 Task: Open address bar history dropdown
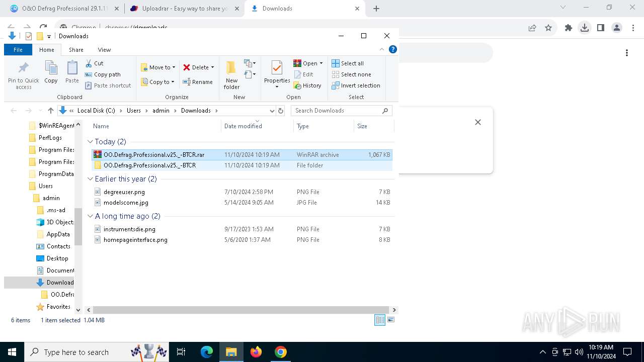pos(272,111)
